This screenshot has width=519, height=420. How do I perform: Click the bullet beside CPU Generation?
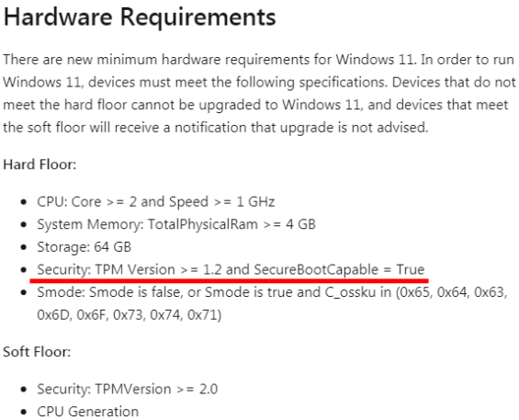pos(23,412)
